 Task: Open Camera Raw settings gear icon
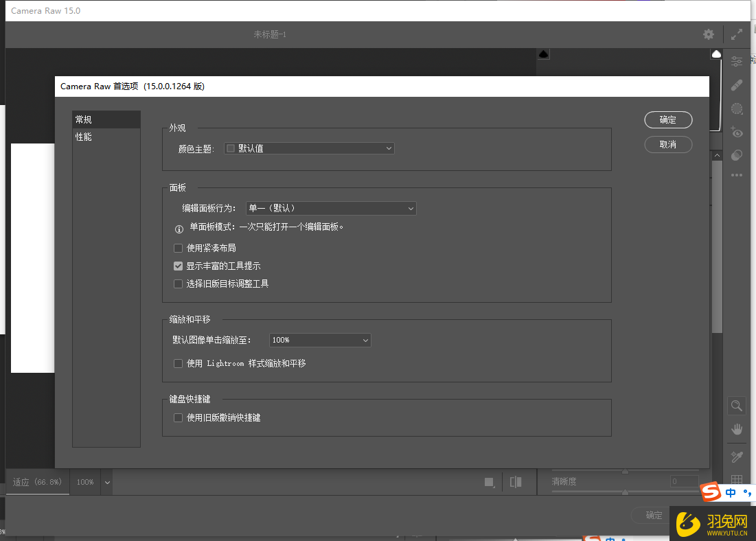tap(708, 34)
